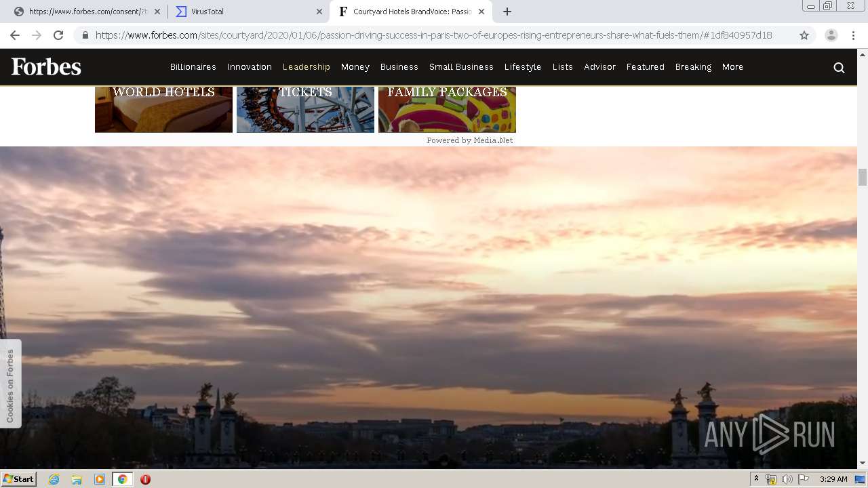The image size is (868, 488).
Task: Click the Tickets ad thumbnail
Action: coord(305,109)
